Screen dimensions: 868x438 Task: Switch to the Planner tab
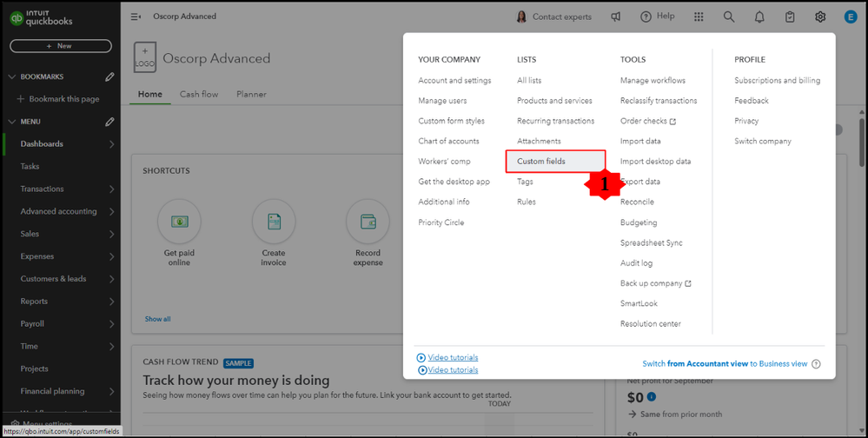click(x=251, y=94)
